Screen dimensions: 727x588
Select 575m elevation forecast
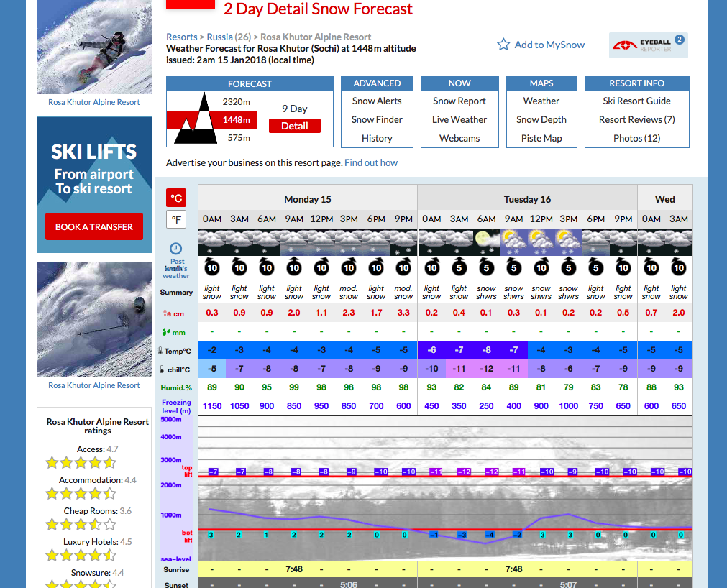pos(239,138)
